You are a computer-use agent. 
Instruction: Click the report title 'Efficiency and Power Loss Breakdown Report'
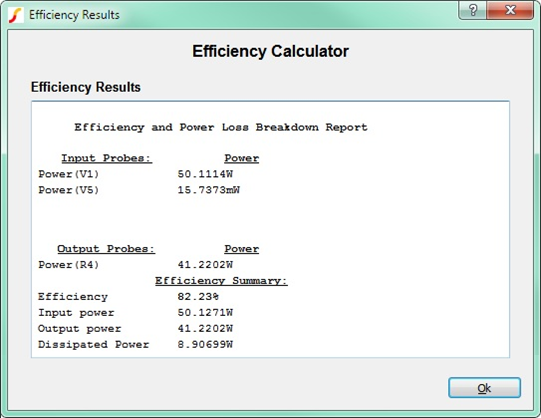pyautogui.click(x=221, y=127)
